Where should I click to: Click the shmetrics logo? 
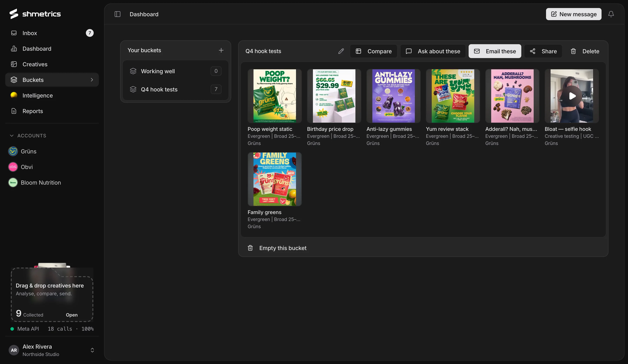pyautogui.click(x=35, y=14)
